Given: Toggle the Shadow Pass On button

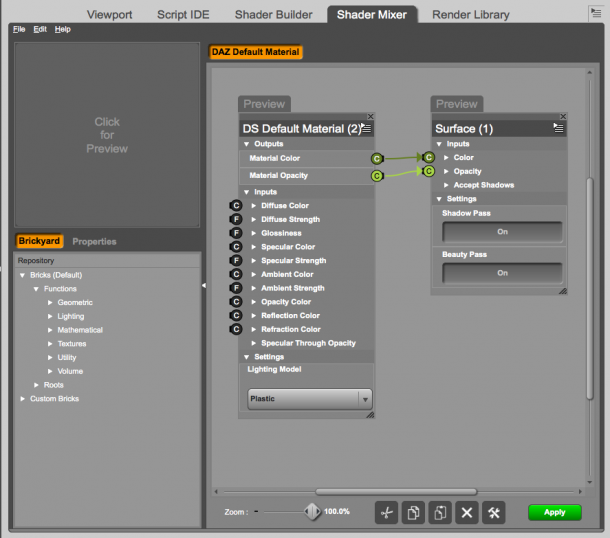Looking at the screenshot, I should 502,232.
